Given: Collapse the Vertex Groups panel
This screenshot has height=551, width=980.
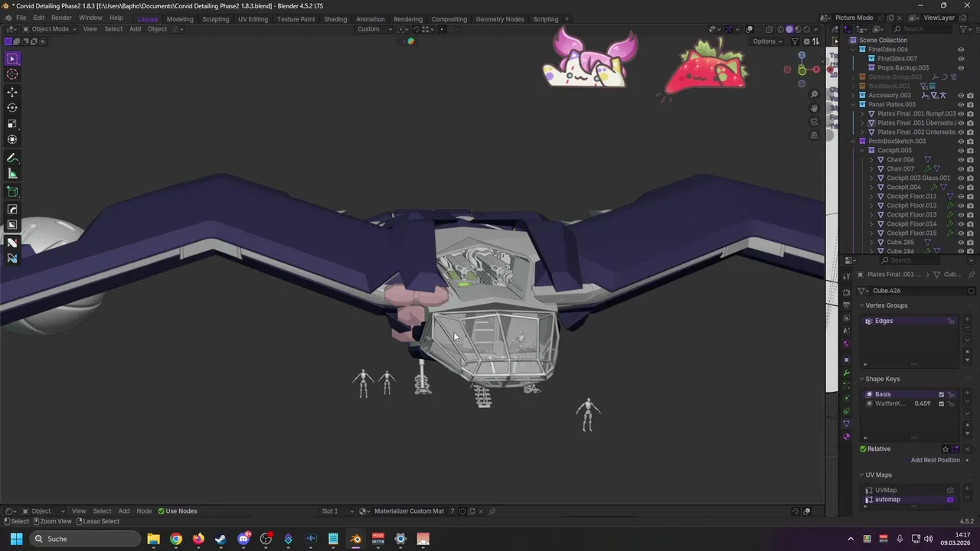Looking at the screenshot, I should (861, 305).
